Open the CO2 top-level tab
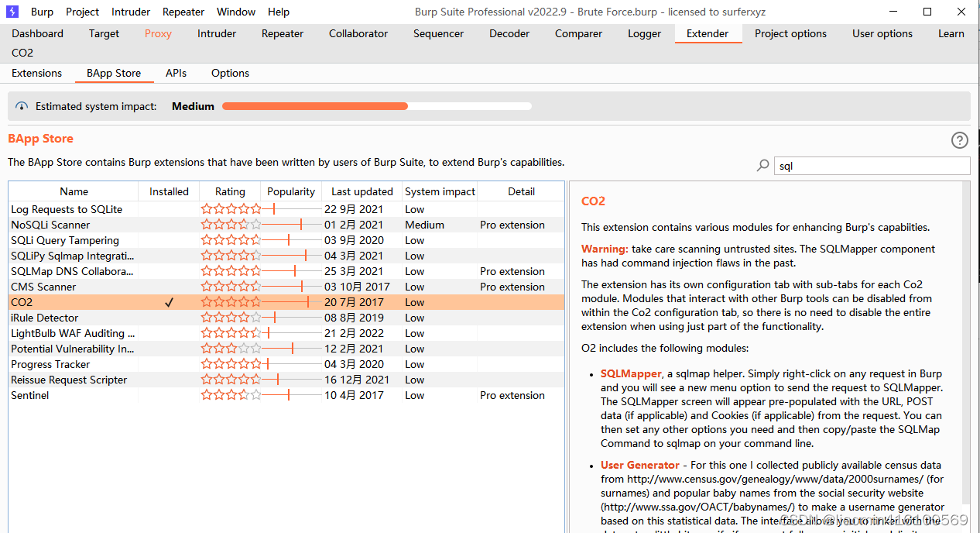This screenshot has width=980, height=533. click(22, 53)
